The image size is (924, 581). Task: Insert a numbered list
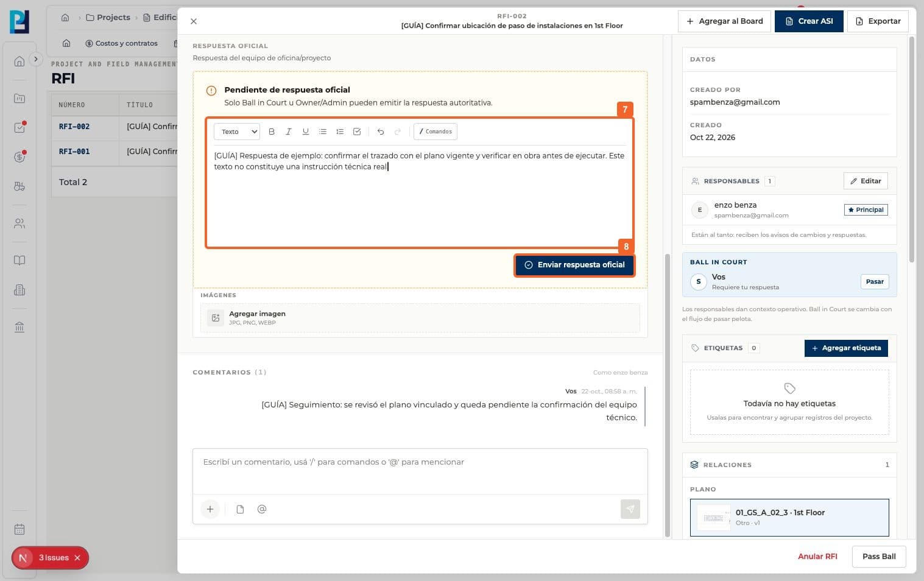(340, 132)
